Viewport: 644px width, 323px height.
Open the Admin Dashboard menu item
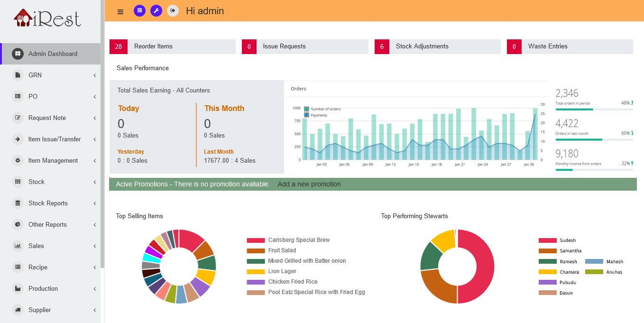[52, 54]
